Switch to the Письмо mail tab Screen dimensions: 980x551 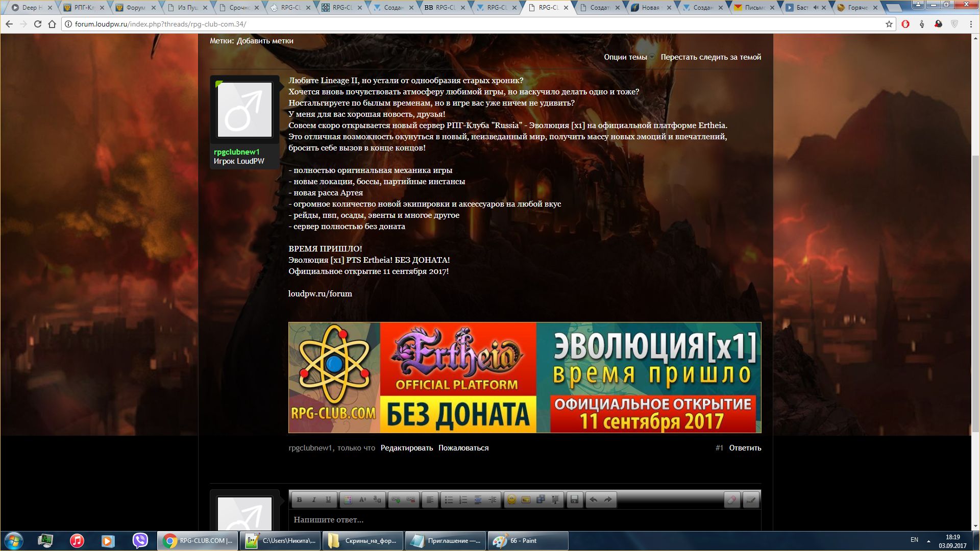[753, 8]
